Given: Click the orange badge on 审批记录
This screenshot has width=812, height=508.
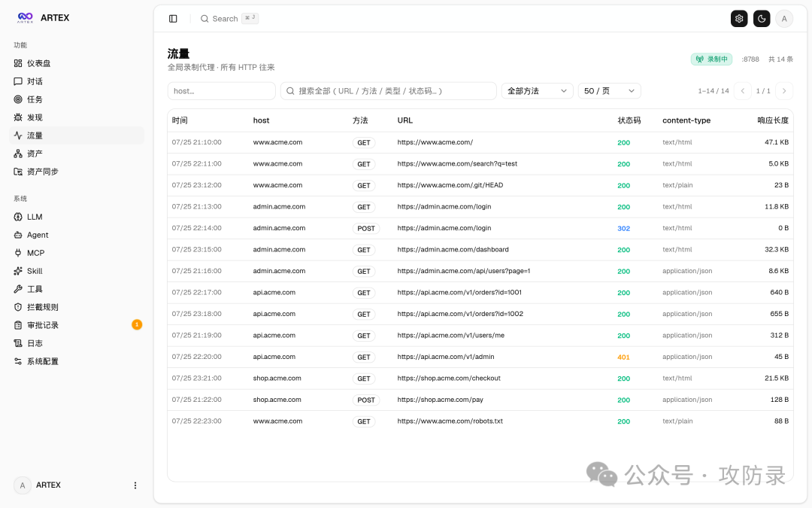Looking at the screenshot, I should point(137,324).
